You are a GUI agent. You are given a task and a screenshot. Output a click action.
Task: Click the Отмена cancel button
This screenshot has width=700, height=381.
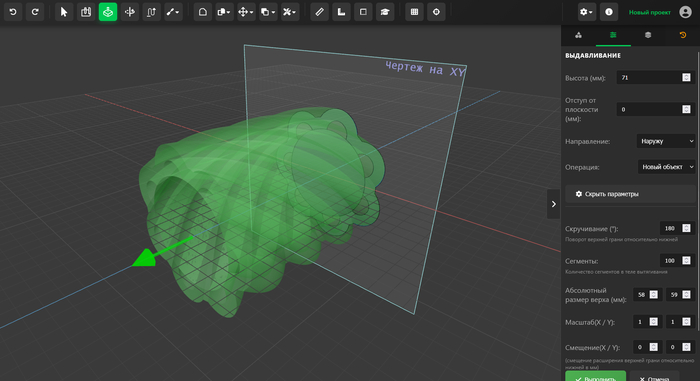pyautogui.click(x=654, y=376)
